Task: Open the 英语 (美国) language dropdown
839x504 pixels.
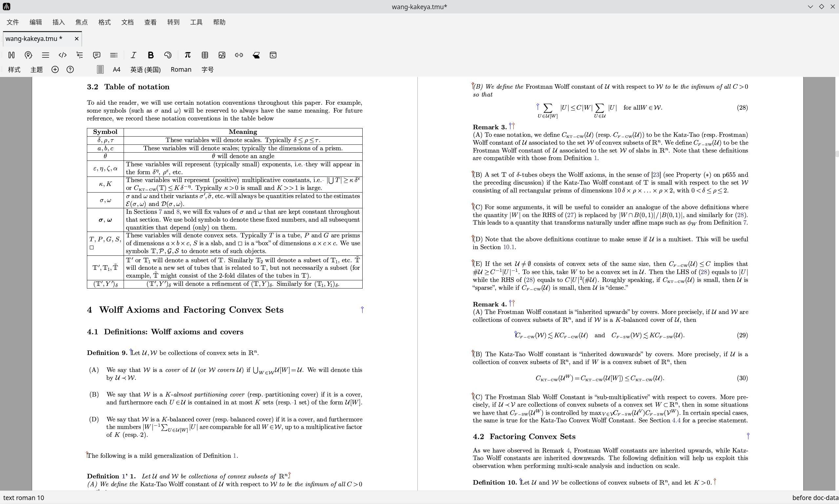Action: click(145, 70)
